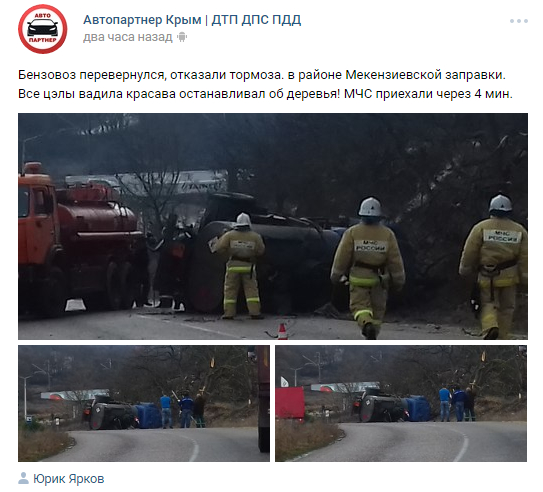Image resolution: width=543 pixels, height=492 pixels.
Task: Open bottom-left overturned tanker photo
Action: tap(144, 403)
